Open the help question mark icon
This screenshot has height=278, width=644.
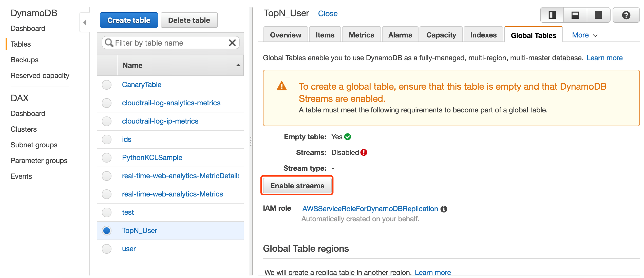626,15
